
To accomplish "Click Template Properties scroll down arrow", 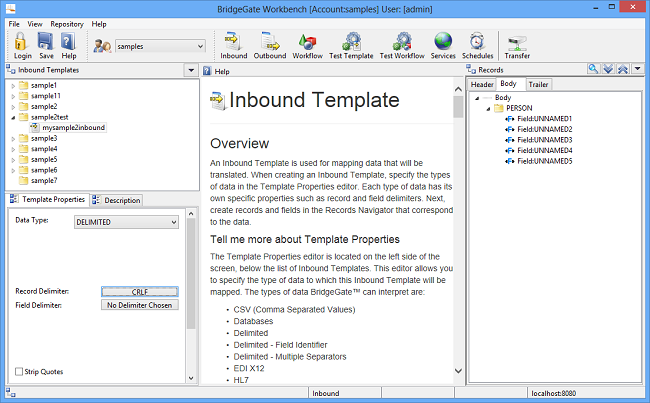I will click(x=191, y=378).
